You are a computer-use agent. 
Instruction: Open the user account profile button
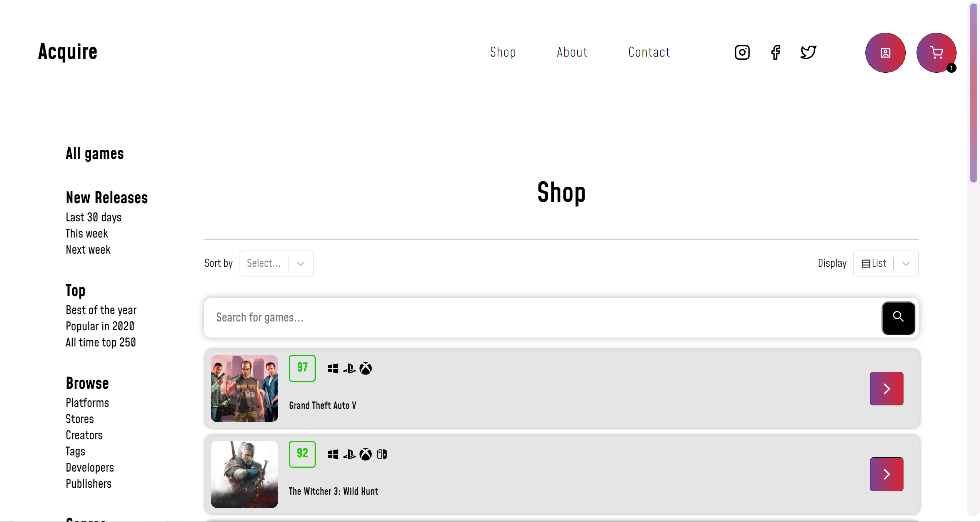click(885, 53)
